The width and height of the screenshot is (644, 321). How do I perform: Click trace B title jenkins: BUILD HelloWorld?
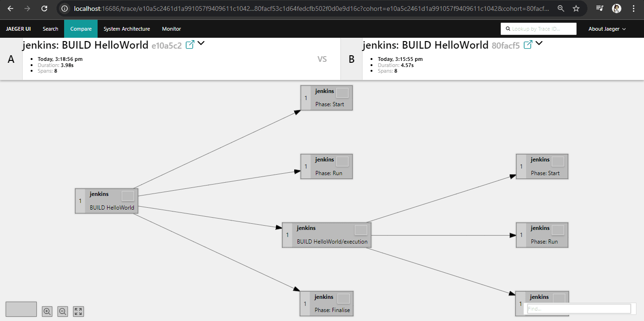[425, 45]
